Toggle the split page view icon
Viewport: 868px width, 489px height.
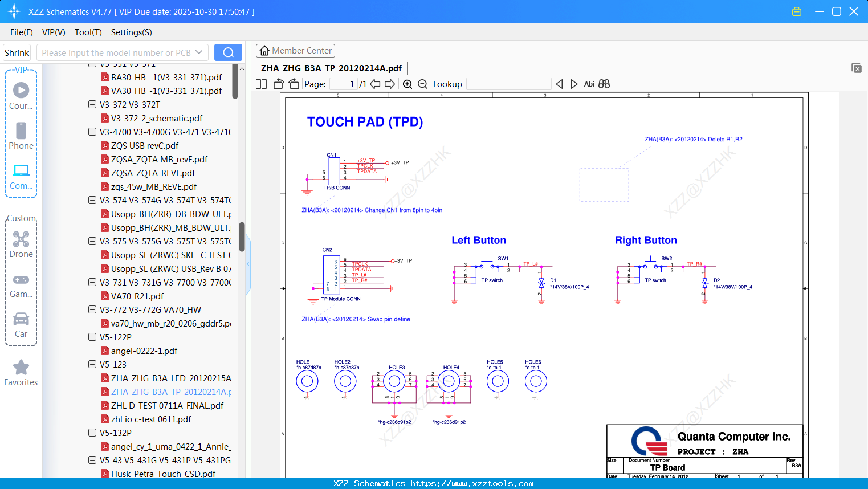click(262, 84)
